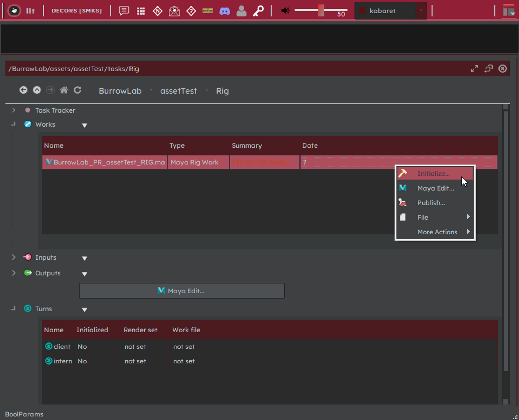Select the intern turn row
Screen dimensions: 519x420
click(x=270, y=361)
